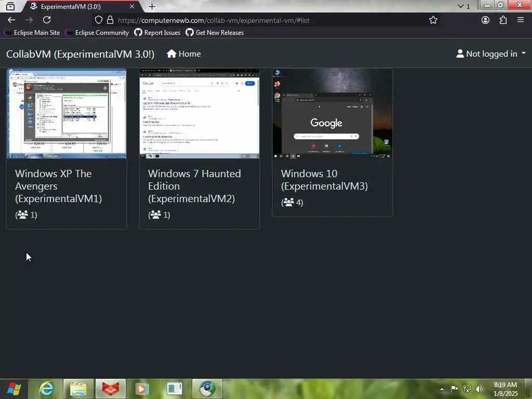Open the tracking protection shield icon
Viewport: 532px width, 399px height.
pyautogui.click(x=98, y=20)
